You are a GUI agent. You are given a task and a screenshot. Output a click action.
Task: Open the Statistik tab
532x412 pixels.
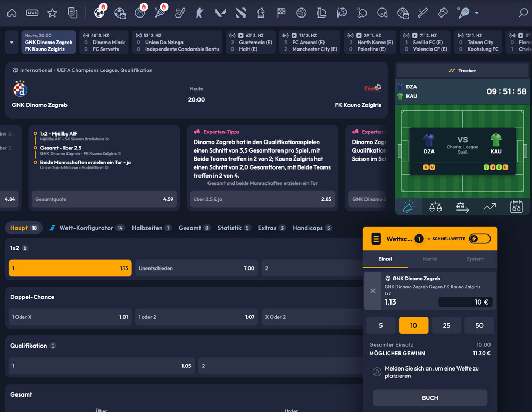coord(234,228)
